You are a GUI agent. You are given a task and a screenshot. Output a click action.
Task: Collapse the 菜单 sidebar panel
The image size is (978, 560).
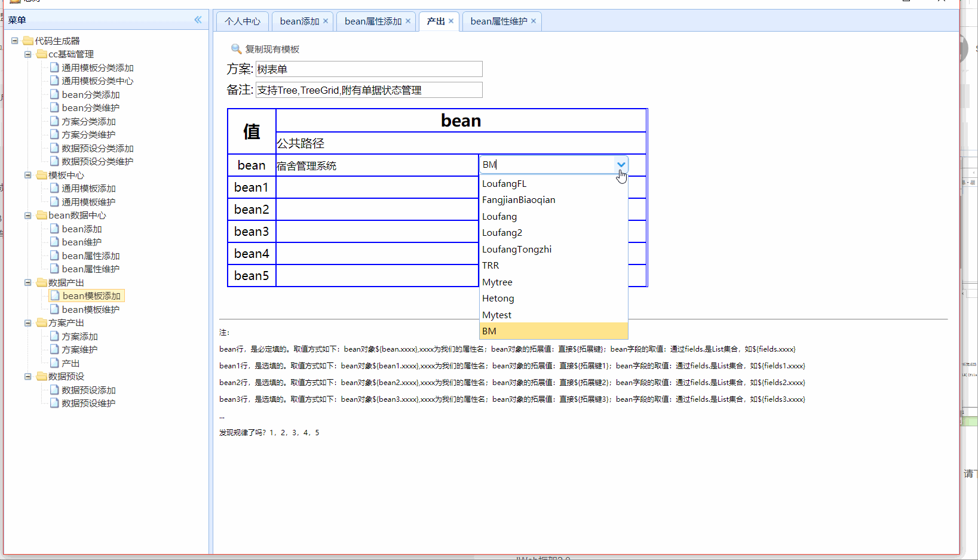tap(198, 20)
